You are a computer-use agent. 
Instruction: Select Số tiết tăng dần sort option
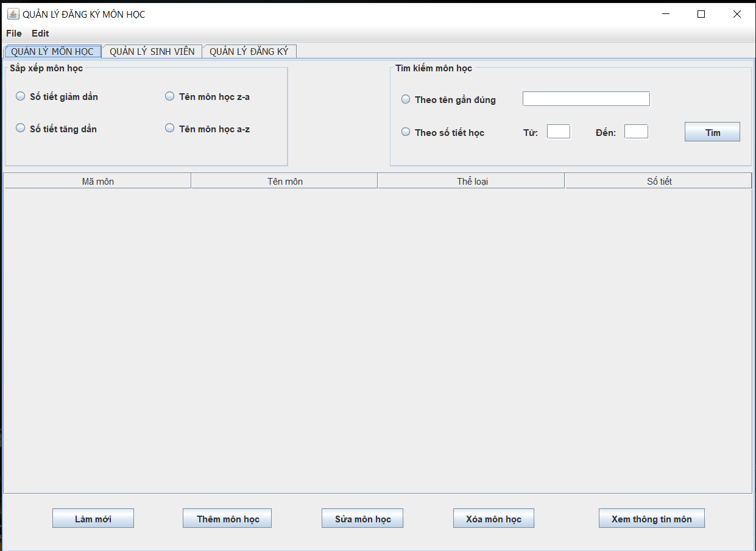[x=56, y=129]
